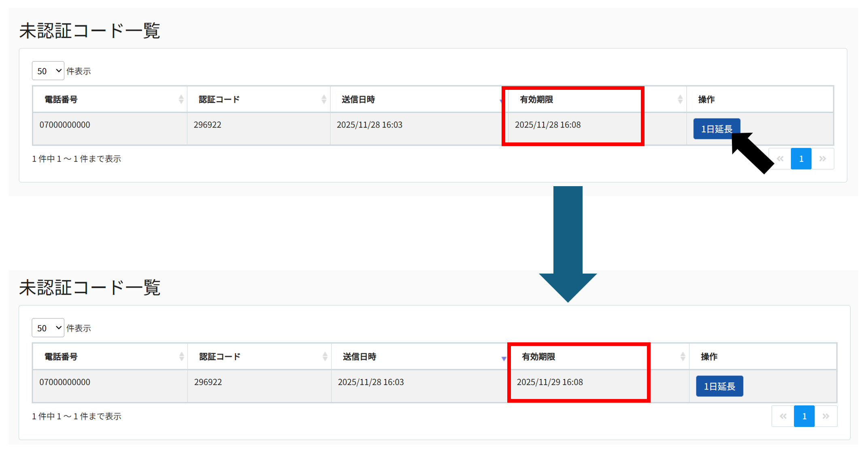Sort lower table by 電話番号 column arrows
Screen dimensions: 868x450
(181, 357)
